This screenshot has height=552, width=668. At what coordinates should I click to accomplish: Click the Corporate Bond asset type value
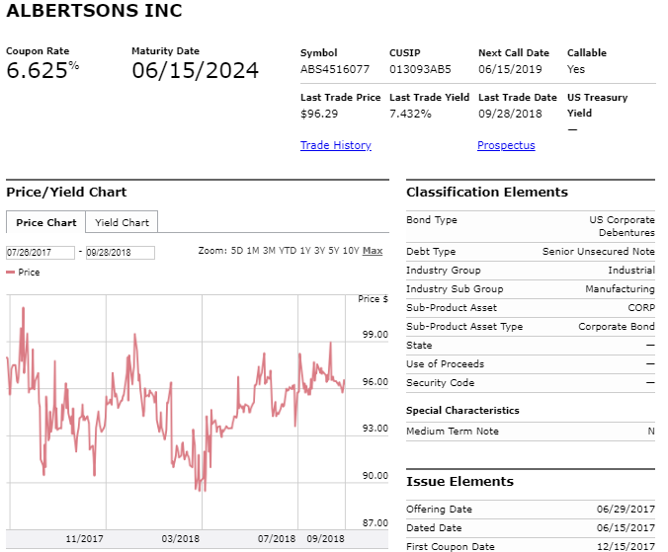point(616,327)
